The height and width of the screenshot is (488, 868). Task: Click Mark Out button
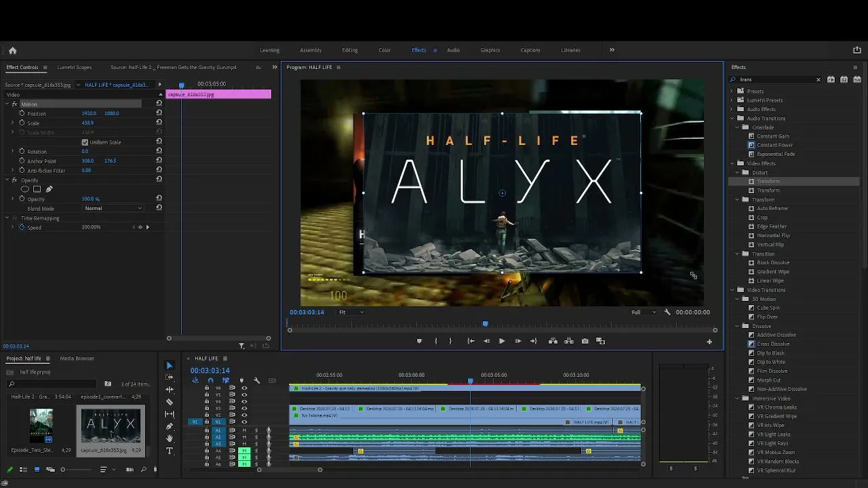tap(450, 341)
